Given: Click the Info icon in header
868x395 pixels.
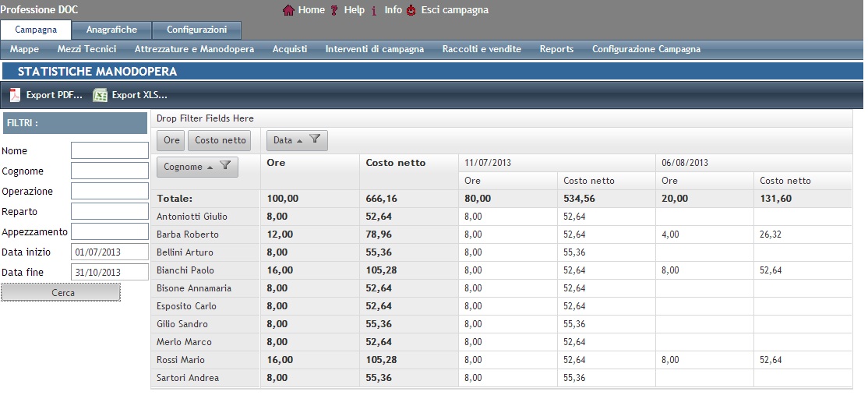Looking at the screenshot, I should (374, 10).
